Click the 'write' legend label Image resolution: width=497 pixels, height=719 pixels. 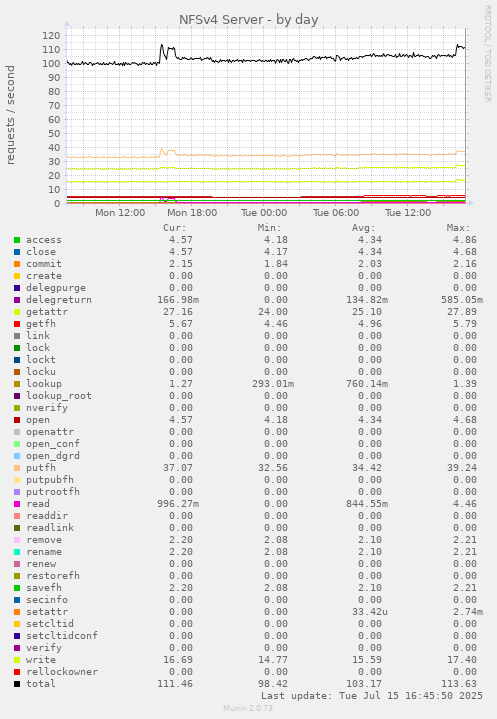(41, 660)
